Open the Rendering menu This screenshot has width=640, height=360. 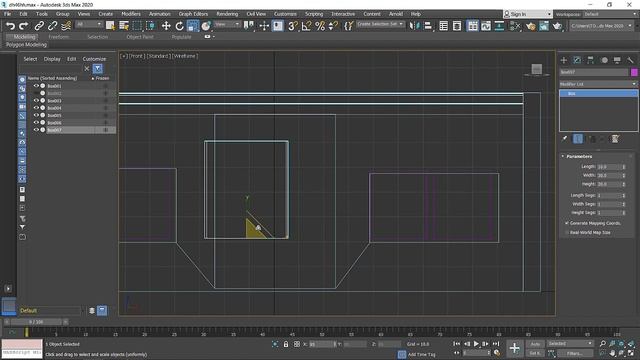pos(227,14)
